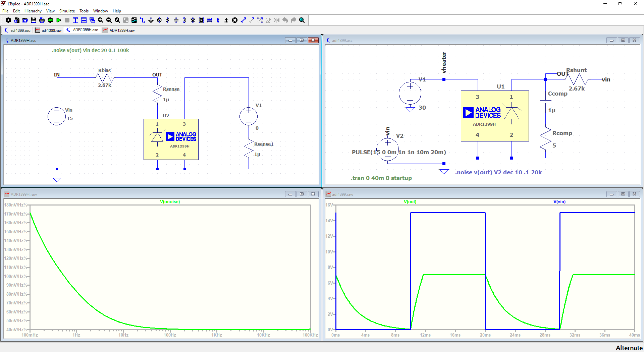
Task: Click the .tran 0 40m 0 startup directive
Action: pos(381,178)
